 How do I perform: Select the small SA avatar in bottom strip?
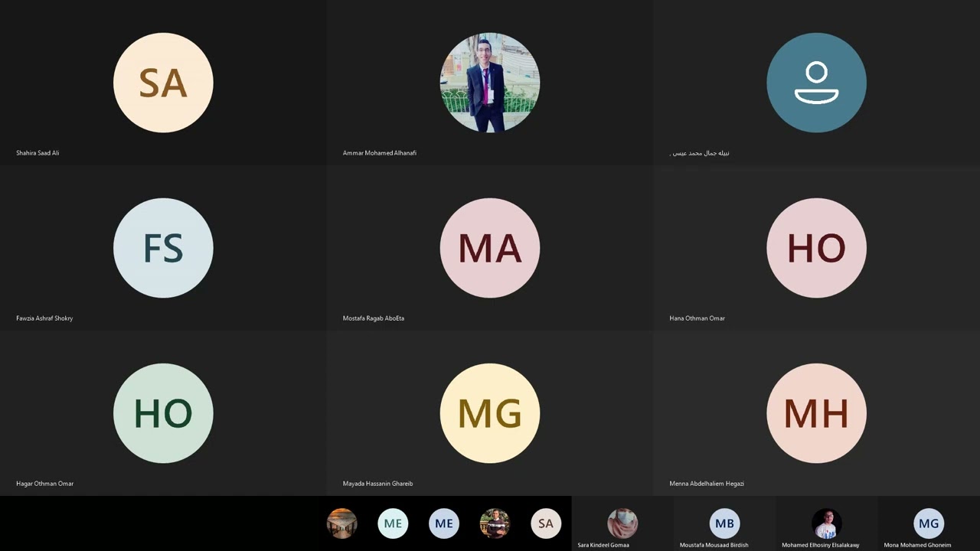[546, 523]
